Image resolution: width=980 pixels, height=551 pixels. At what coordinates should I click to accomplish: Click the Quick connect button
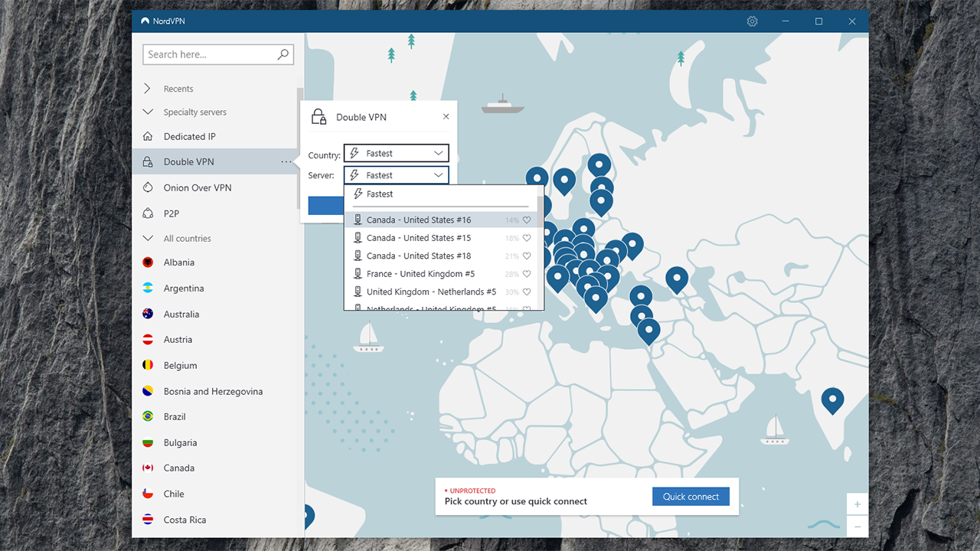point(691,497)
